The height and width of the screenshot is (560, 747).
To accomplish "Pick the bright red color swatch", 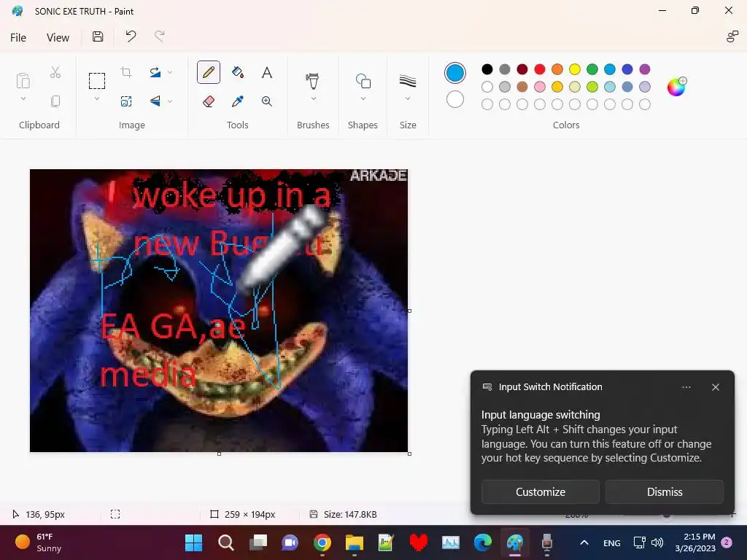I will click(x=540, y=69).
